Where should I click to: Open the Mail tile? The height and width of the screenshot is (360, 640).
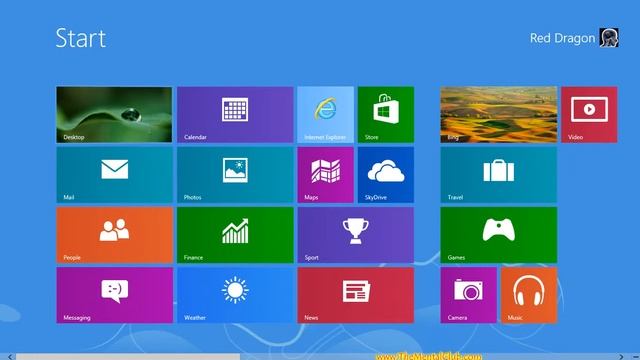(x=114, y=175)
